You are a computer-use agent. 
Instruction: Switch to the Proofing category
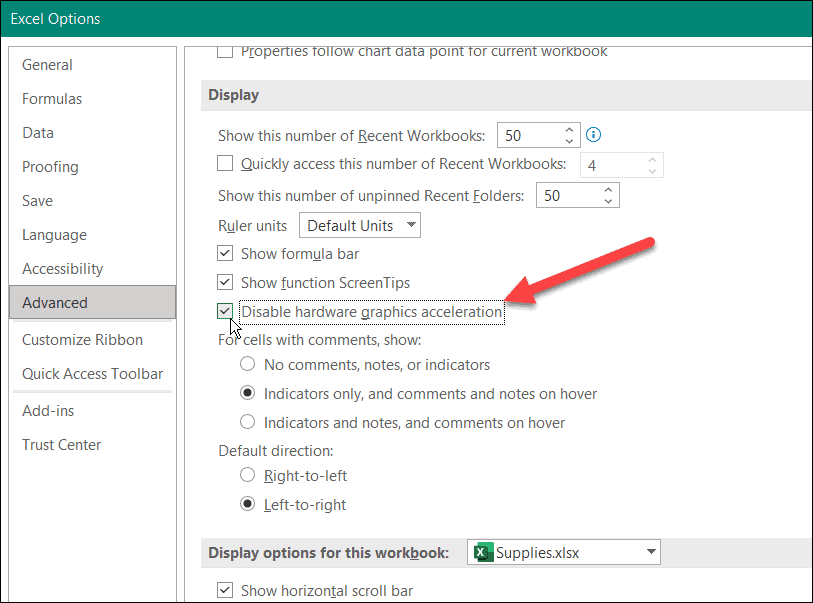(x=50, y=167)
